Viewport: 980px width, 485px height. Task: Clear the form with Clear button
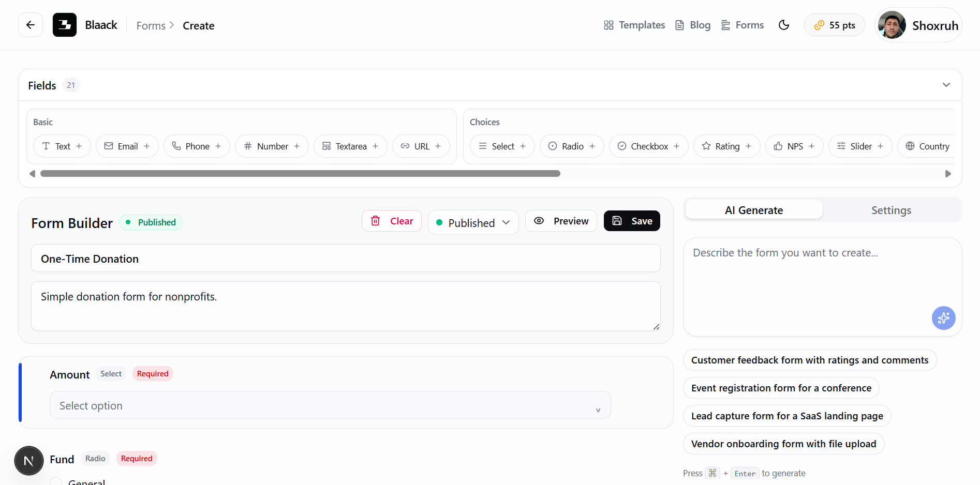pos(392,221)
